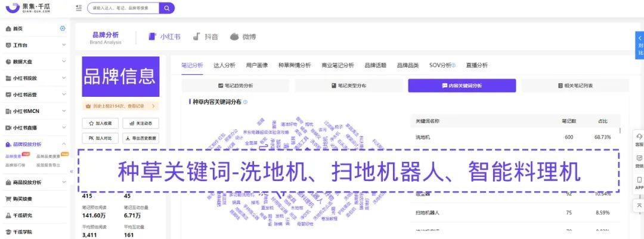Expand the 数据大盘 chevron

point(64,62)
